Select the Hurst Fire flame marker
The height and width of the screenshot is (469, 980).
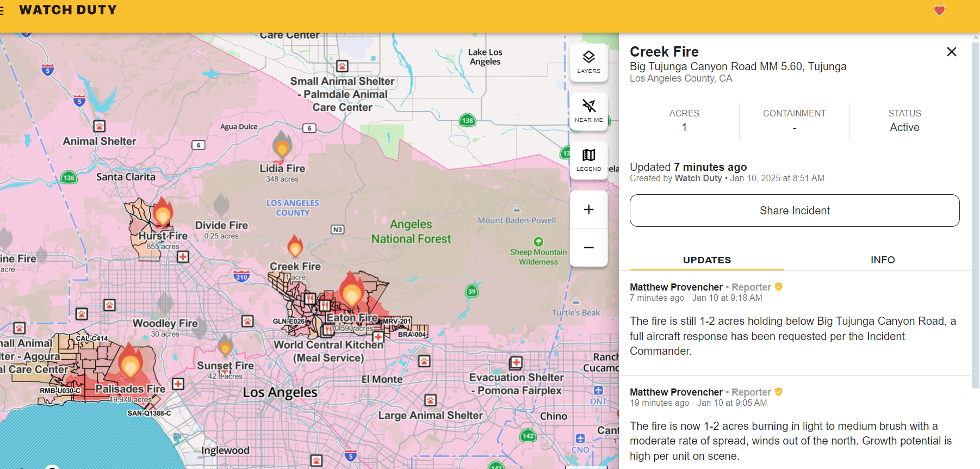pyautogui.click(x=163, y=212)
